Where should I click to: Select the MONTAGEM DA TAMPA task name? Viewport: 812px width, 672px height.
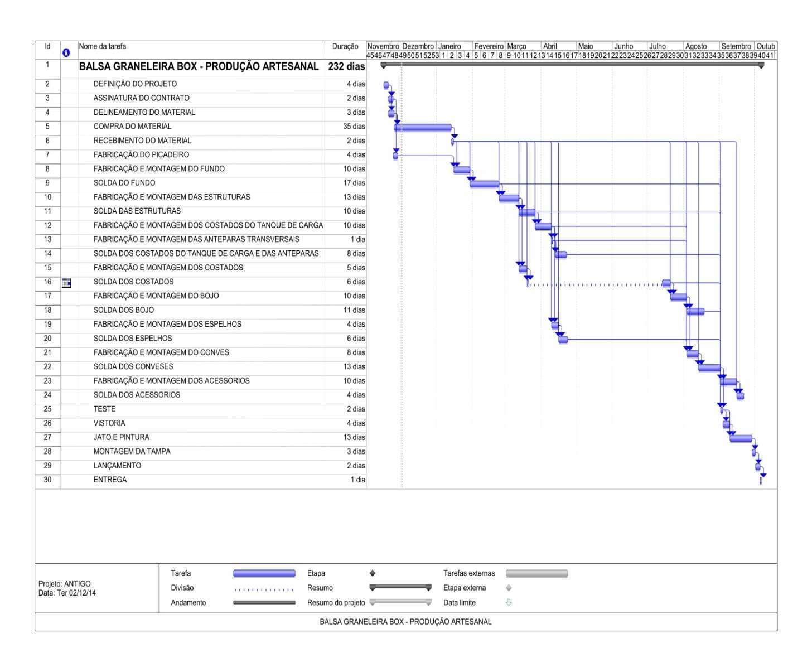pos(132,451)
